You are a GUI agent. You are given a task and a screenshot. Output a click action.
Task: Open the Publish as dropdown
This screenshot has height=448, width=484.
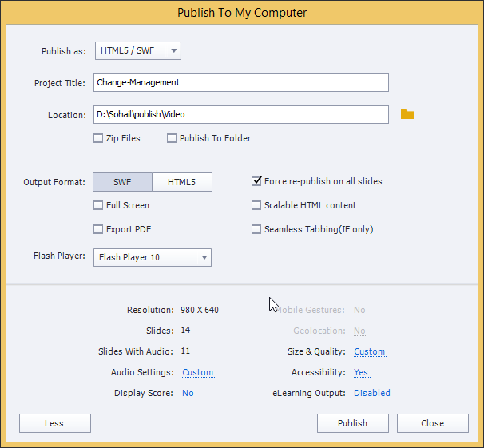coord(138,50)
